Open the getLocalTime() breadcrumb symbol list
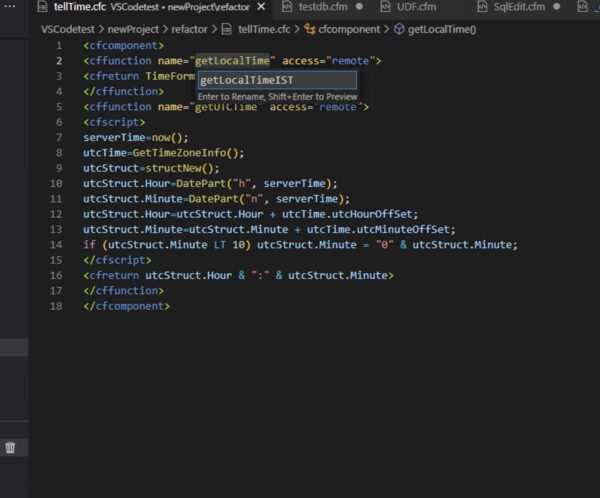 click(x=442, y=29)
